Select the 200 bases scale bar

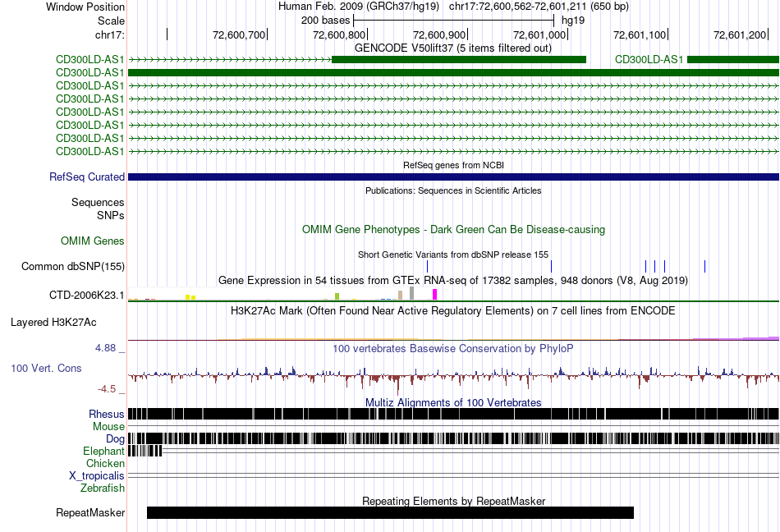(x=453, y=21)
